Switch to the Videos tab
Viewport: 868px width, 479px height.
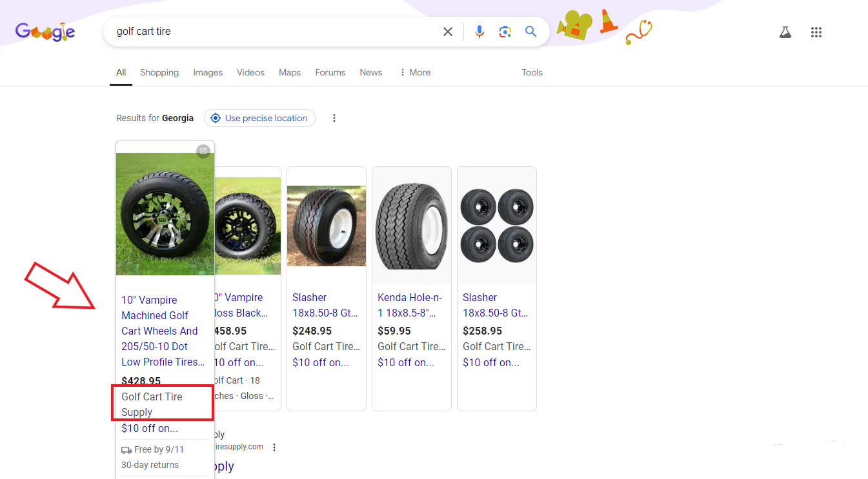250,72
